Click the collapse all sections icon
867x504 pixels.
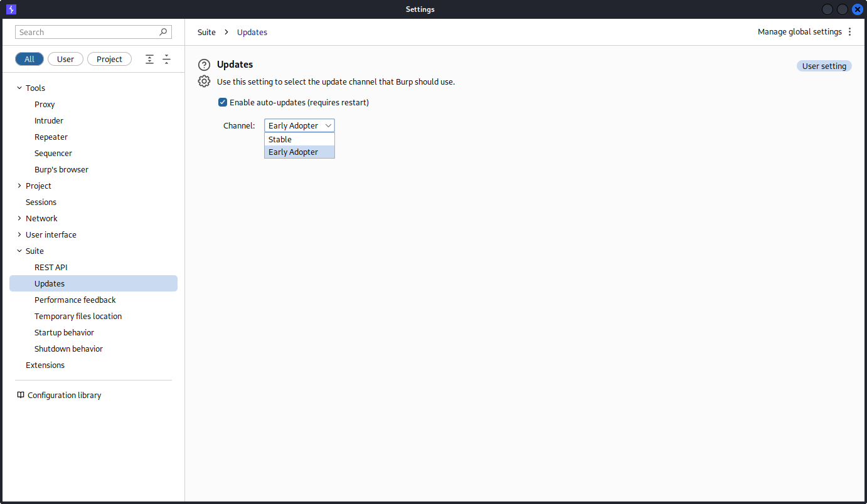(166, 59)
